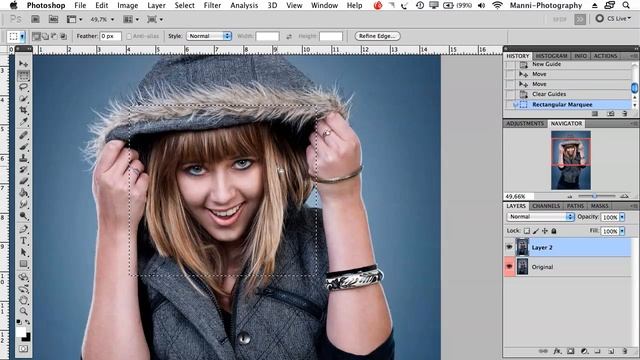Toggle the lock all icon

(554, 231)
